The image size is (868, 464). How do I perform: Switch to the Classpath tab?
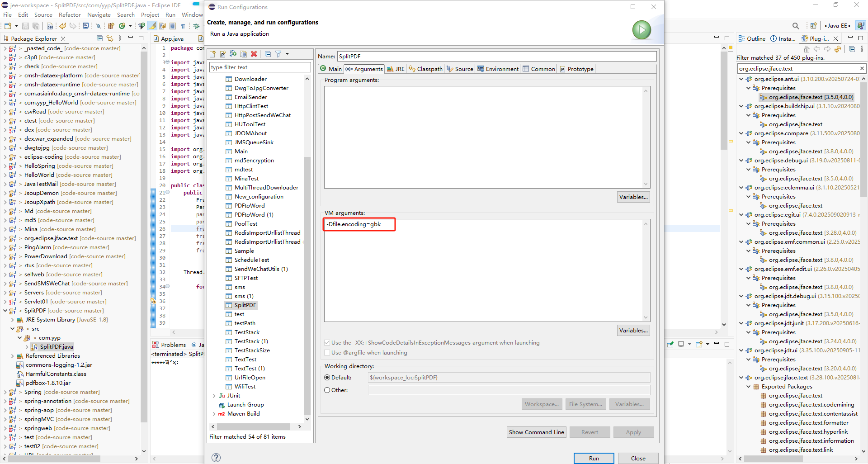tap(425, 69)
